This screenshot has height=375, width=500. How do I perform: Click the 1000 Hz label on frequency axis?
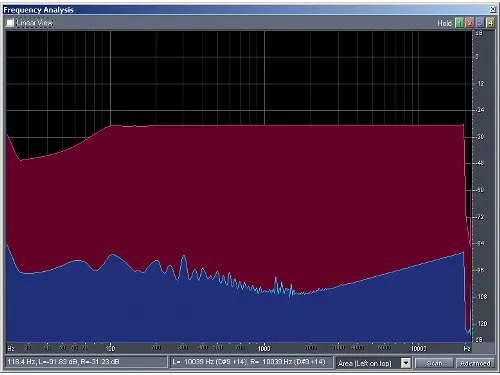(264, 348)
